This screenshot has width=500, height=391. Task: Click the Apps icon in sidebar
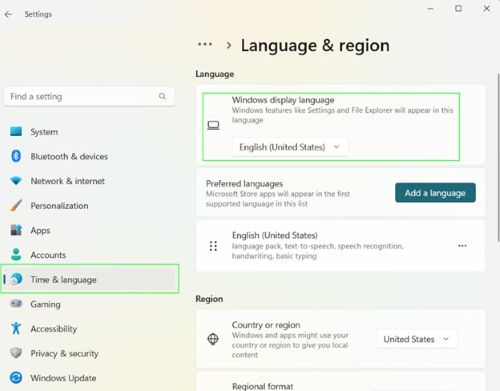(16, 230)
